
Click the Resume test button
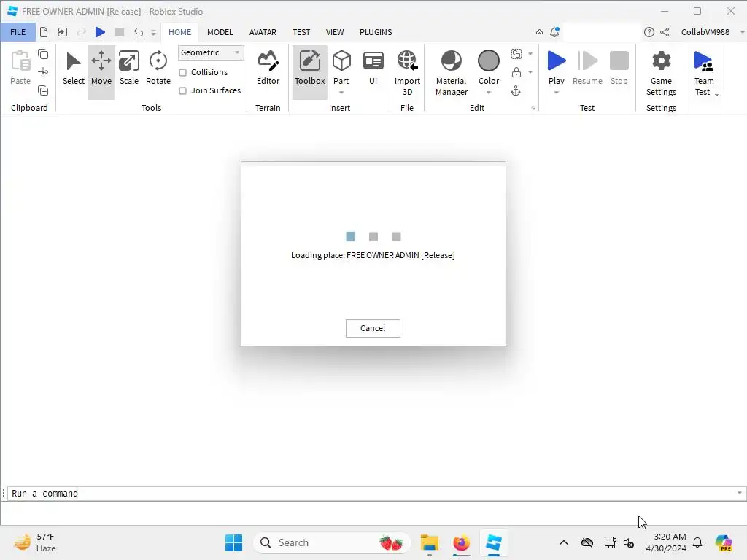click(587, 68)
